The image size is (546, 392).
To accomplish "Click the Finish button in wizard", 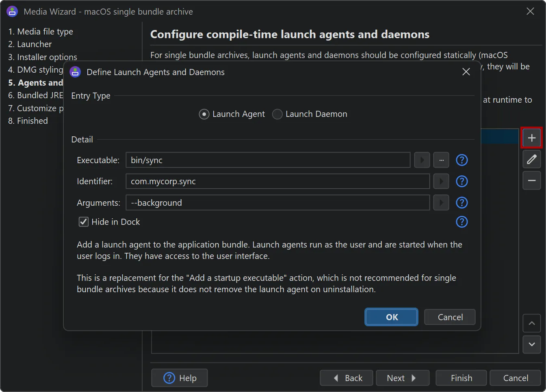I will point(461,378).
